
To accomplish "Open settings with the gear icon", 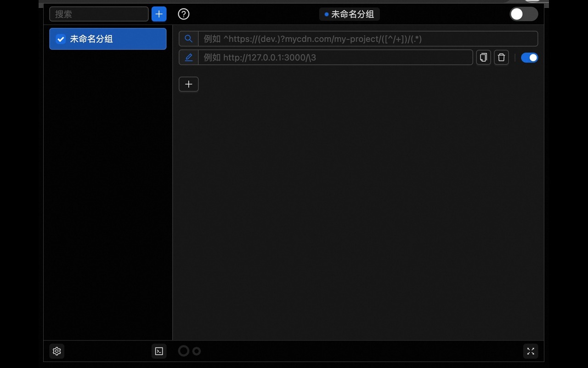I will 57,351.
